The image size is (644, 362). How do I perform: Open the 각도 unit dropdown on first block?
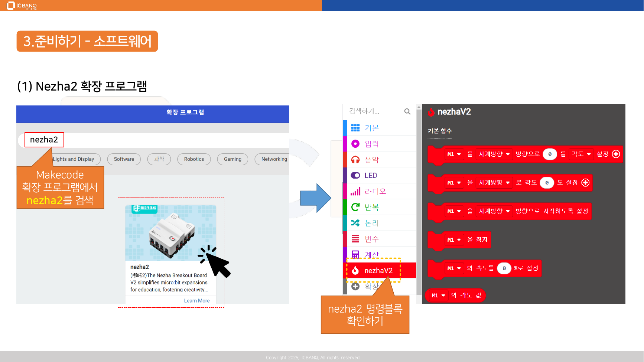click(x=581, y=154)
